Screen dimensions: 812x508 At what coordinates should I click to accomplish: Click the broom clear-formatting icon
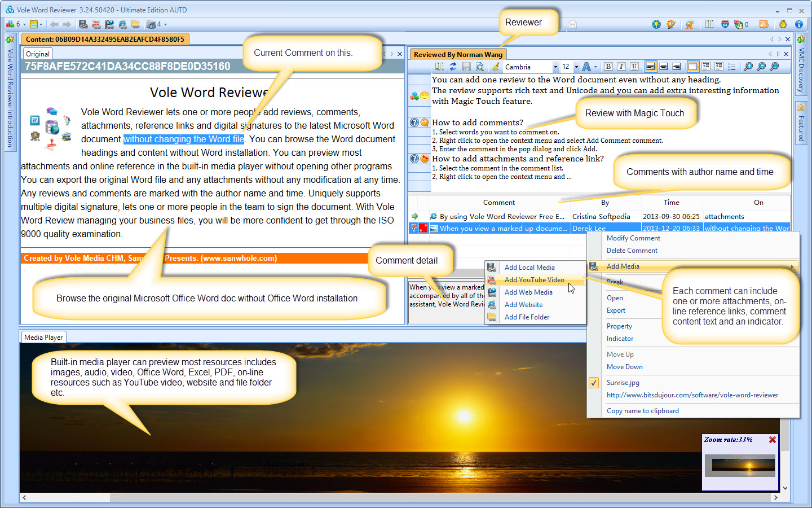pyautogui.click(x=496, y=67)
